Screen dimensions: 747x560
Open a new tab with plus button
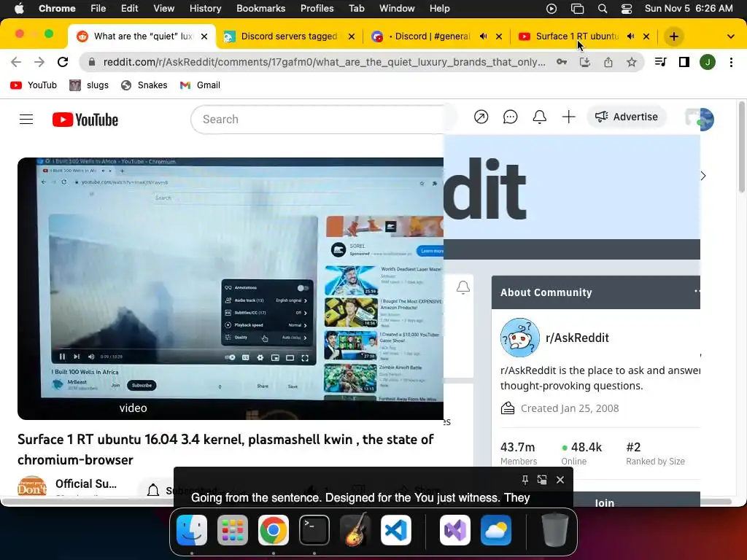coord(673,36)
